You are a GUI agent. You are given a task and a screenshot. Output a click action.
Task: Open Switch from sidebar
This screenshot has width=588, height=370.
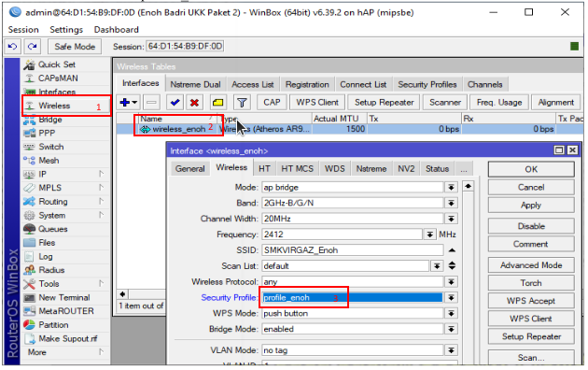pyautogui.click(x=51, y=147)
